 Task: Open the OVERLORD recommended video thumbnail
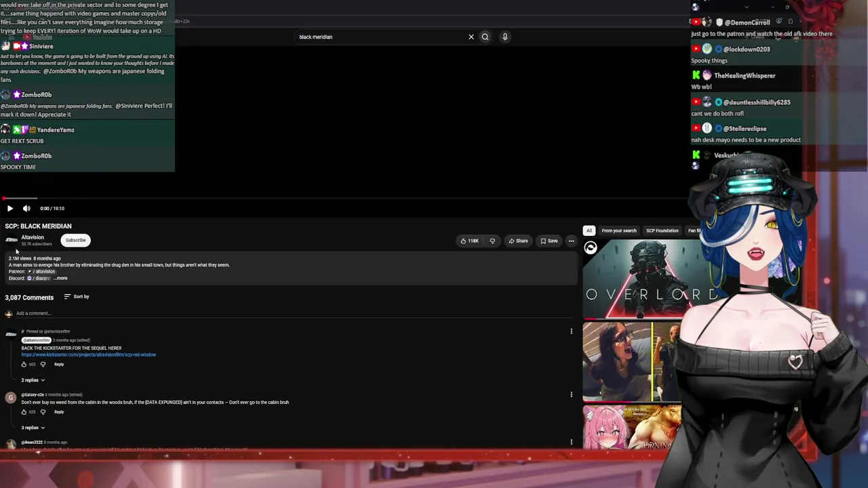(x=637, y=279)
